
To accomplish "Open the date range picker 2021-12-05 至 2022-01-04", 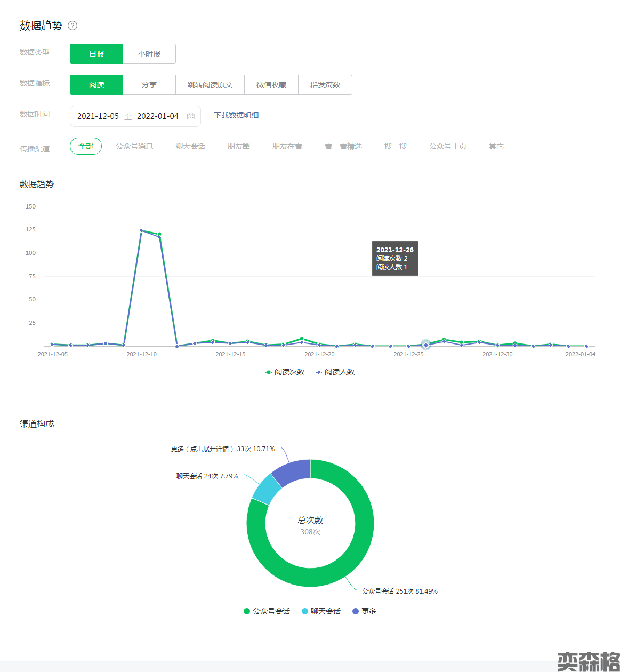I will point(128,116).
